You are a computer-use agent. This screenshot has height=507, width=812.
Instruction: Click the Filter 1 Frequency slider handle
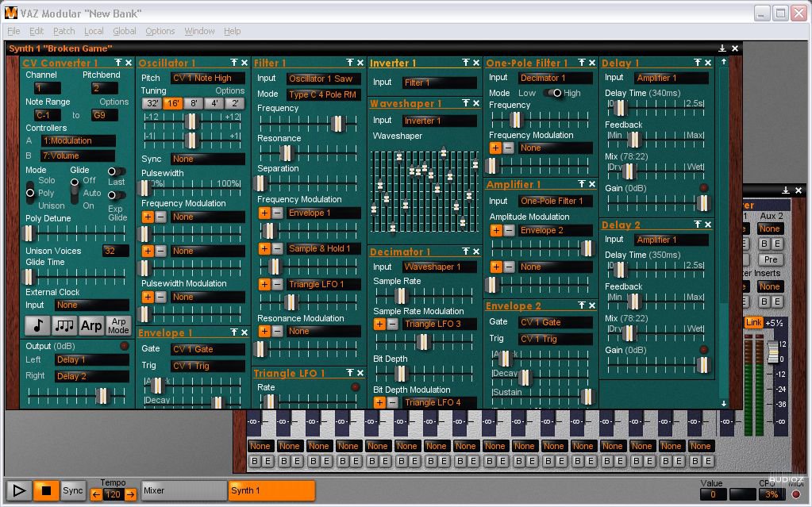click(337, 123)
